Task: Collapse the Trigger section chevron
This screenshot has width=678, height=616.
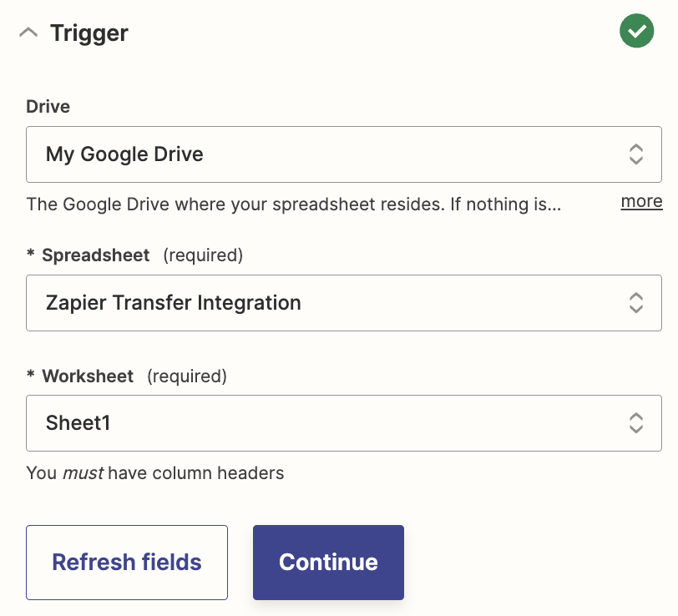Action: pos(28,33)
